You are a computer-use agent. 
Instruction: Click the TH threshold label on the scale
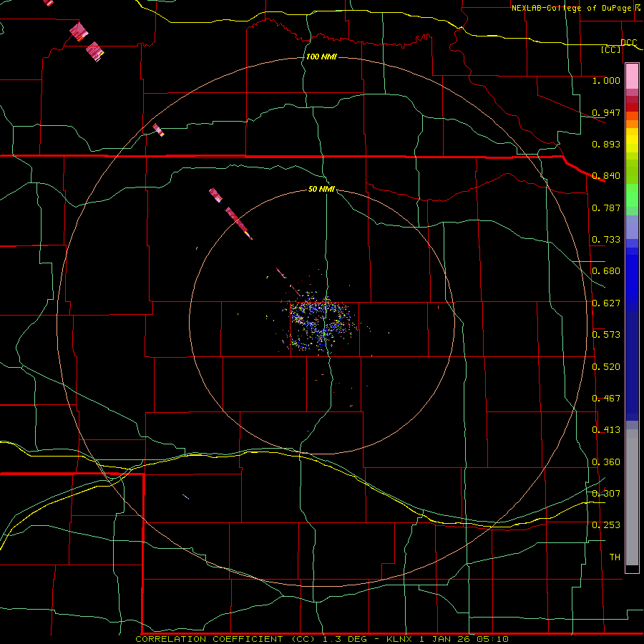pos(615,557)
